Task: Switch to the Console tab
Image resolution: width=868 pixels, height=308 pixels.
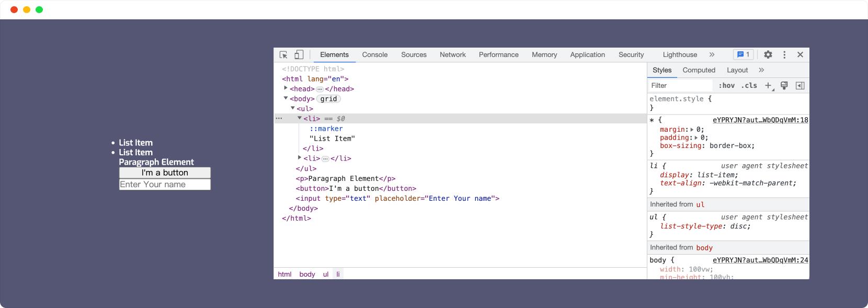Action: pos(375,55)
